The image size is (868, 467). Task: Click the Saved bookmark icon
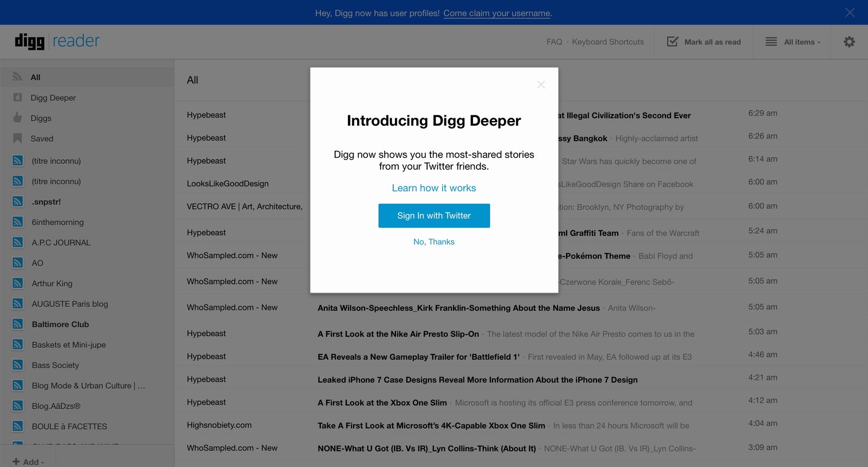18,138
